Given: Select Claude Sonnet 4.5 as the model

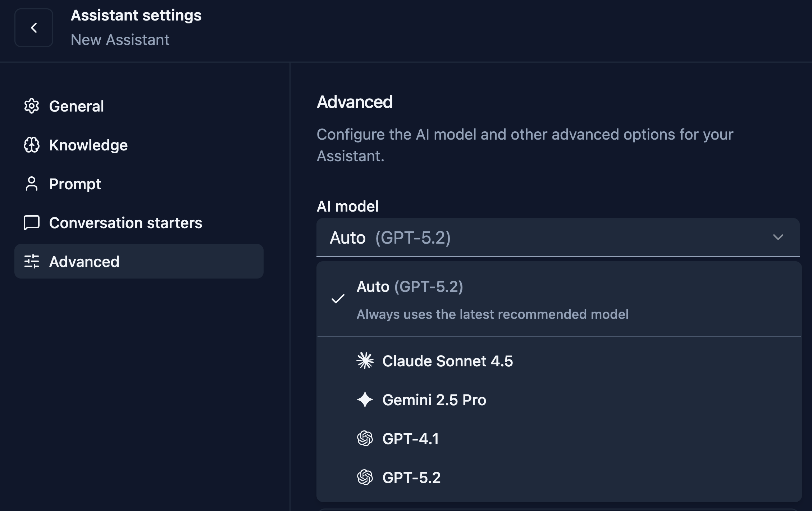Looking at the screenshot, I should (448, 361).
